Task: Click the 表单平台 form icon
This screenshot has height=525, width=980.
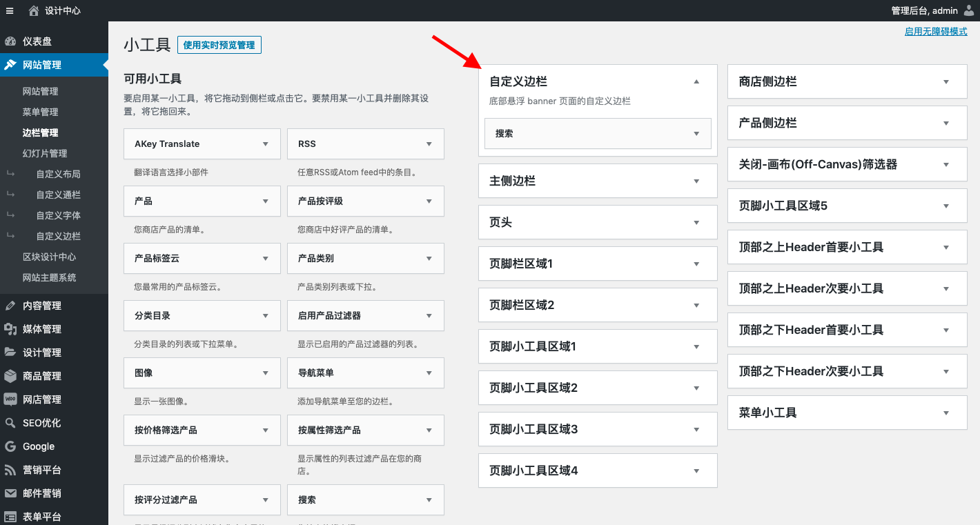Action: (10, 517)
